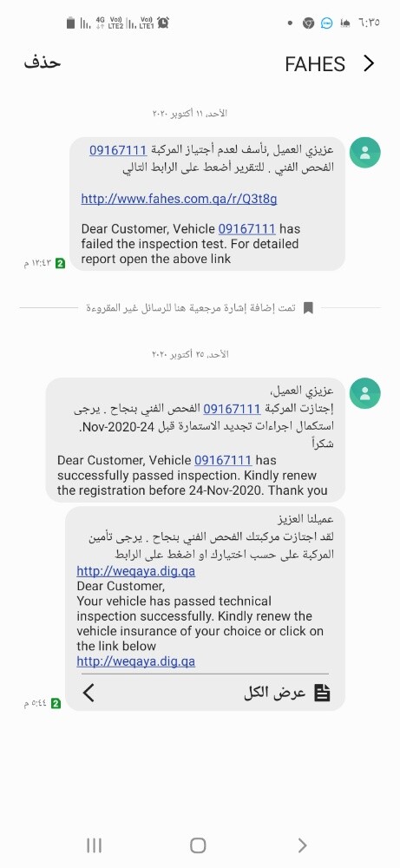Tap vehicle number 09167111 in English failed message
The height and width of the screenshot is (868, 400).
246,228
